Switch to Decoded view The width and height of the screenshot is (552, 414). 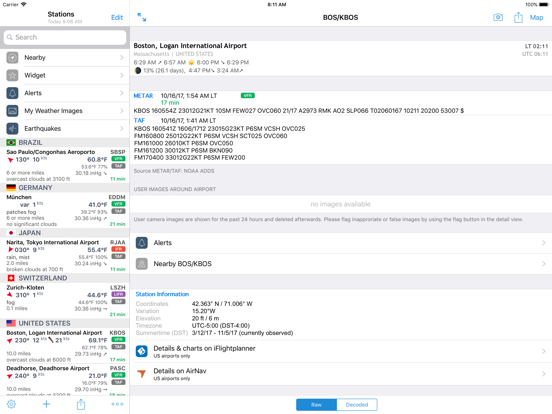pyautogui.click(x=357, y=405)
